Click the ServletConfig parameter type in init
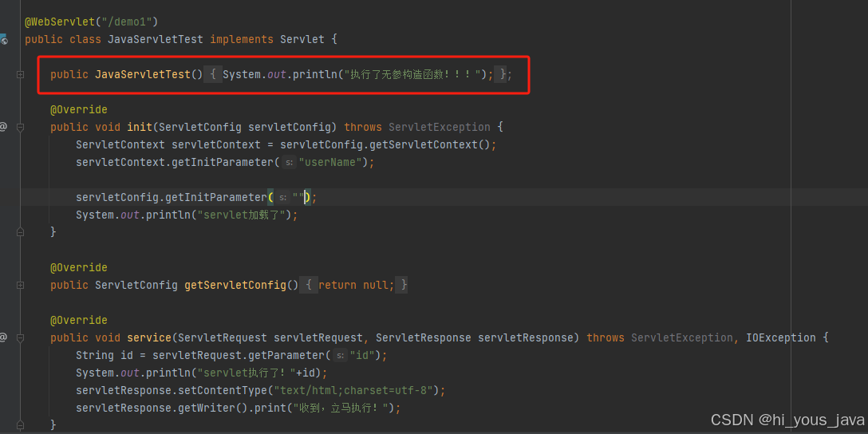 pos(199,128)
